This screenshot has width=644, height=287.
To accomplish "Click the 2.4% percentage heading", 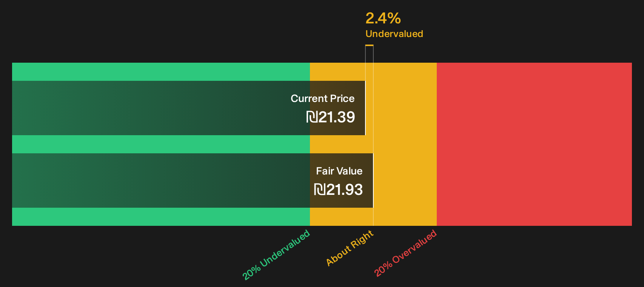I will [x=383, y=18].
